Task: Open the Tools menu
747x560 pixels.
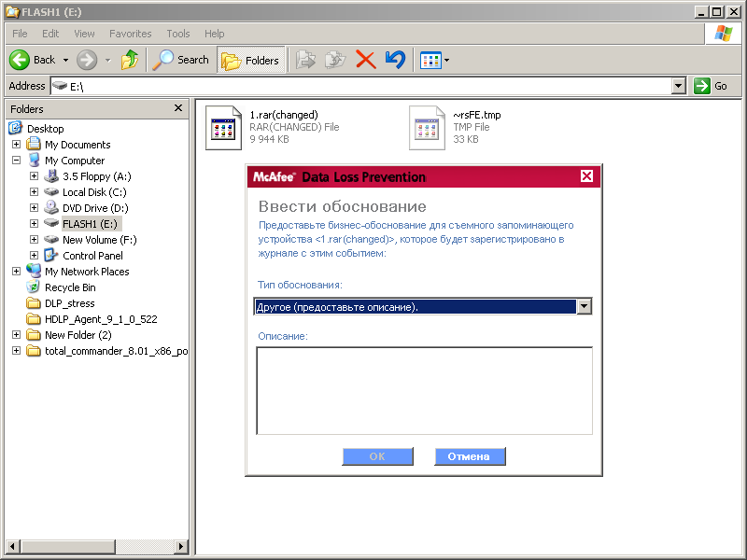Action: click(178, 34)
